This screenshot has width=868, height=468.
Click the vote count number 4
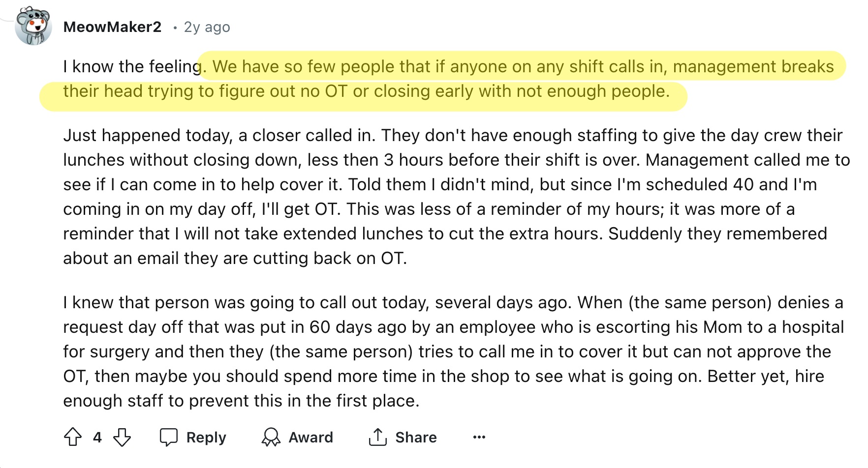pos(97,437)
